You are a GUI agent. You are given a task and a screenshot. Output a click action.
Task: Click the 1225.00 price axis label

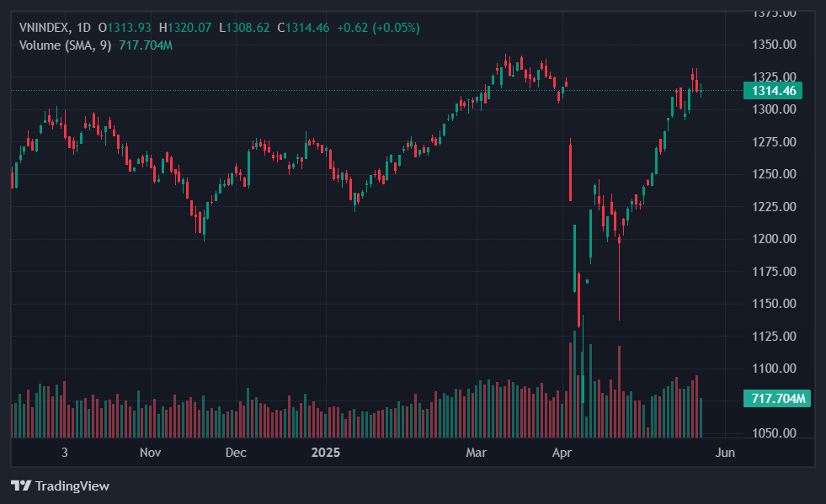[774, 207]
